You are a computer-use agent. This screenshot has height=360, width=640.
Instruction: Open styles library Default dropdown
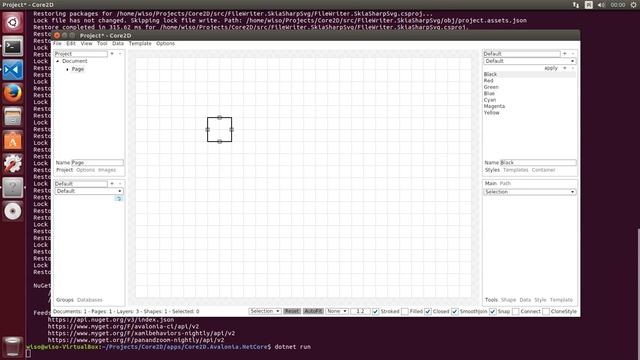click(530, 61)
